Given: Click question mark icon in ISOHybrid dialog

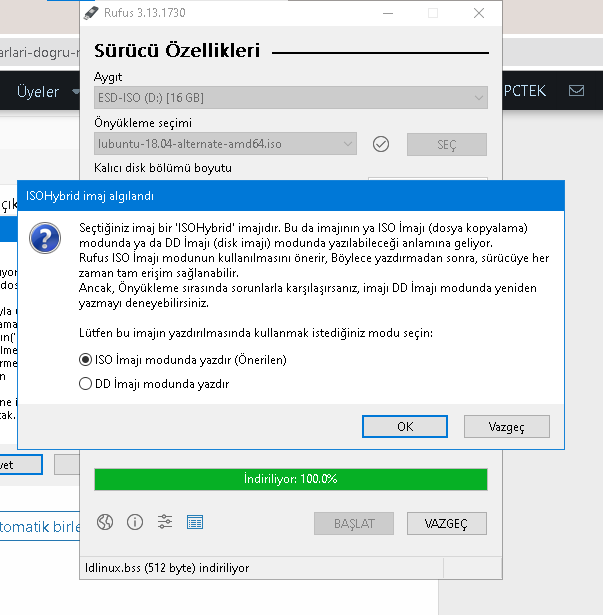Looking at the screenshot, I should coord(45,238).
